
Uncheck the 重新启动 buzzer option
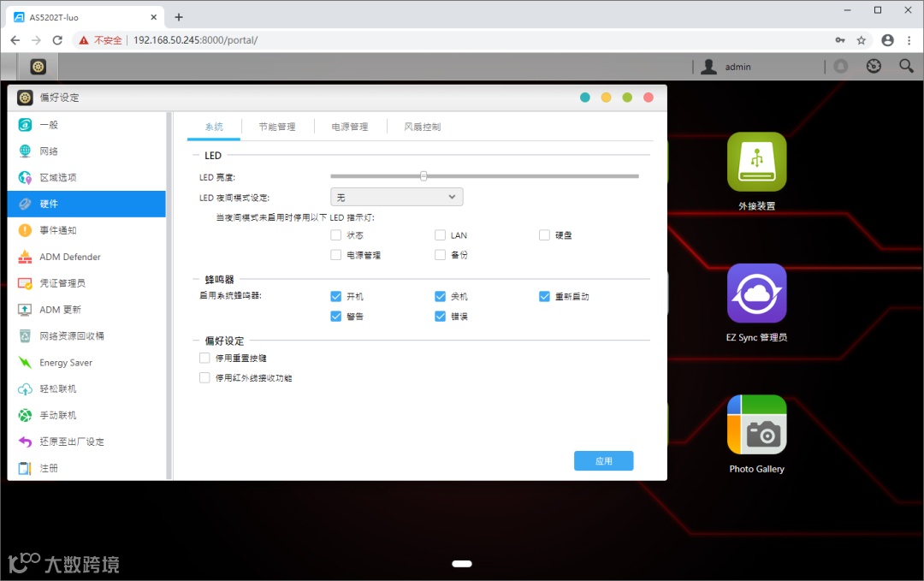pyautogui.click(x=544, y=296)
